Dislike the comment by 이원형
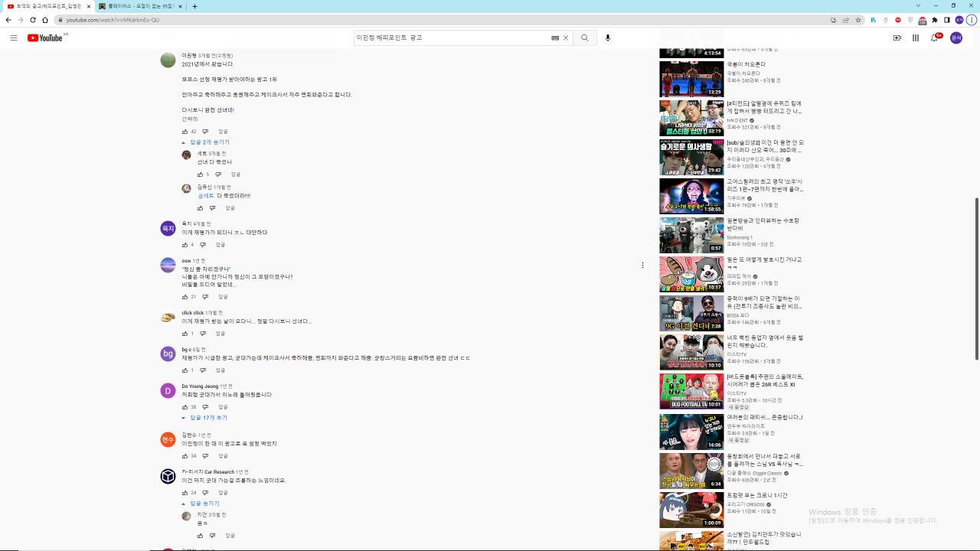Viewport: 980px width, 551px height. [206, 132]
